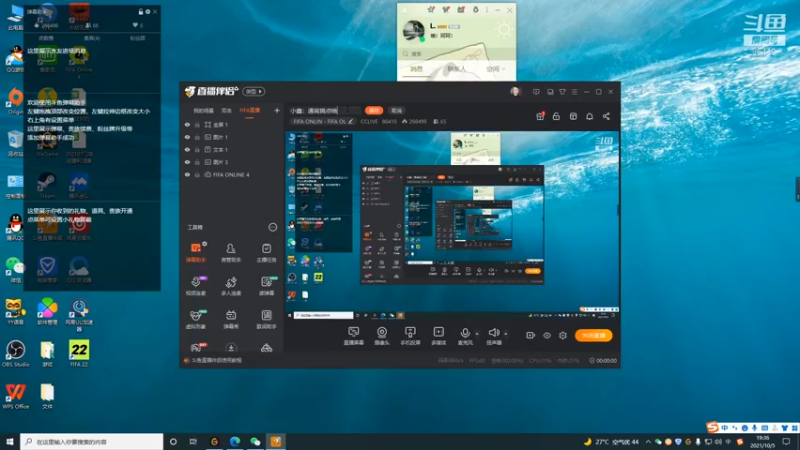Open WeChat from the taskbar

tap(255, 442)
